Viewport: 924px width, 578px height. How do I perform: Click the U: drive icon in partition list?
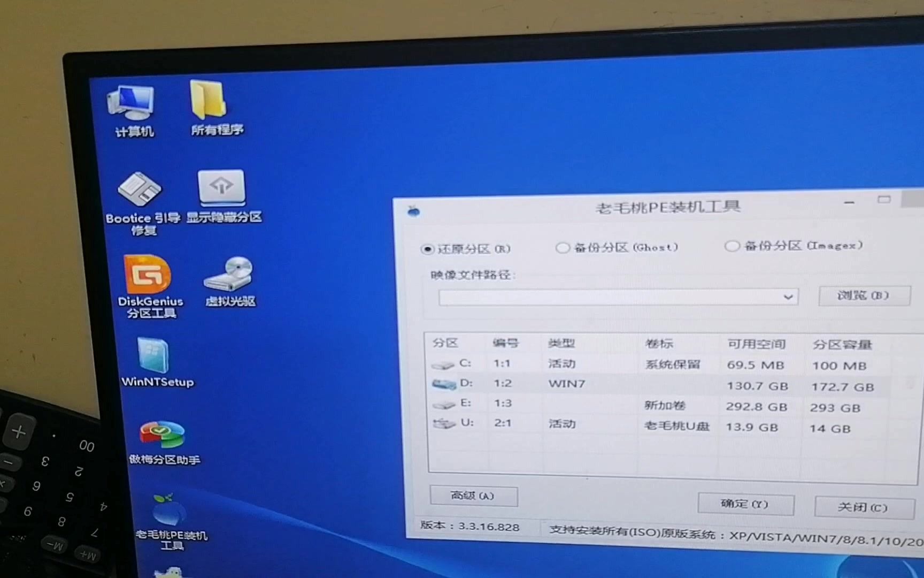click(x=444, y=423)
